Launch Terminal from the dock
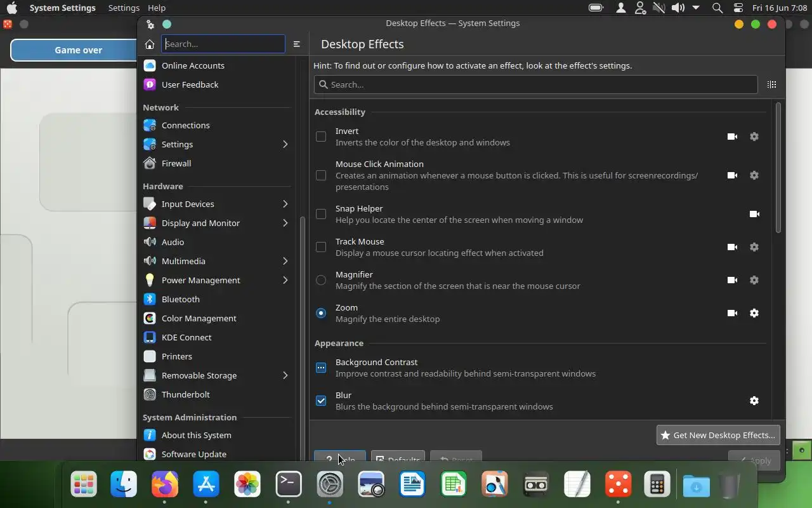Viewport: 812px width, 508px height. coord(289,485)
